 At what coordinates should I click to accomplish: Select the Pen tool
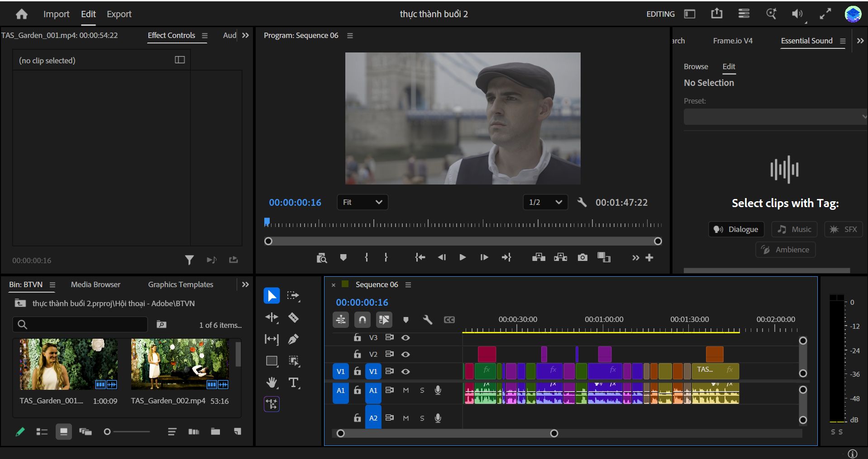coord(293,339)
